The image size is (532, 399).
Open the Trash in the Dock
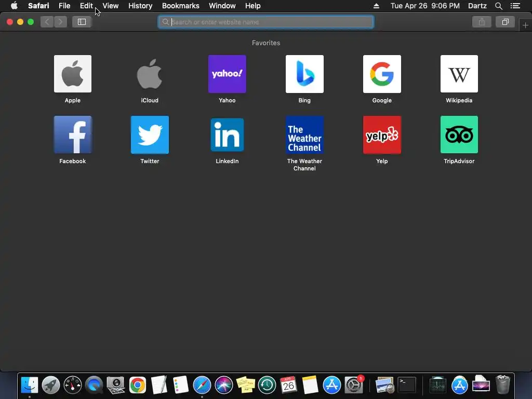503,385
